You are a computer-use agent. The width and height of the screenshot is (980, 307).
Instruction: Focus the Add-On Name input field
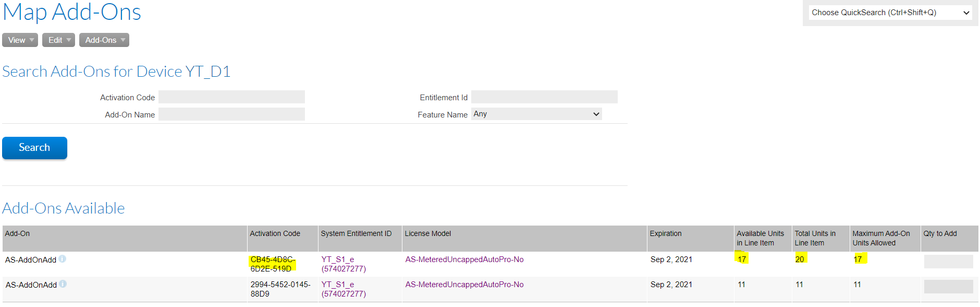pos(231,114)
